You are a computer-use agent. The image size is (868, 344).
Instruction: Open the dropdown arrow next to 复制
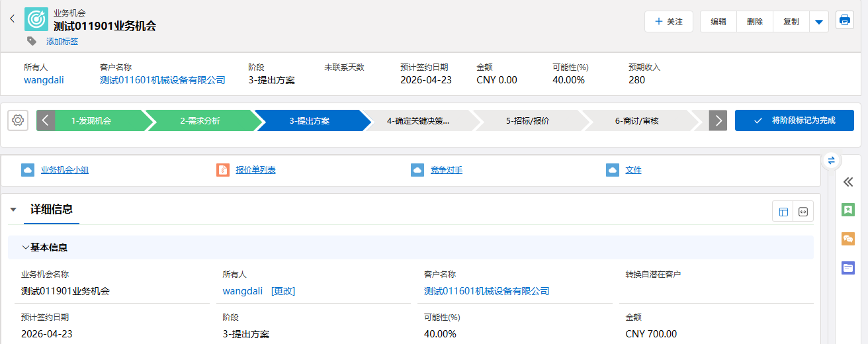coord(819,22)
